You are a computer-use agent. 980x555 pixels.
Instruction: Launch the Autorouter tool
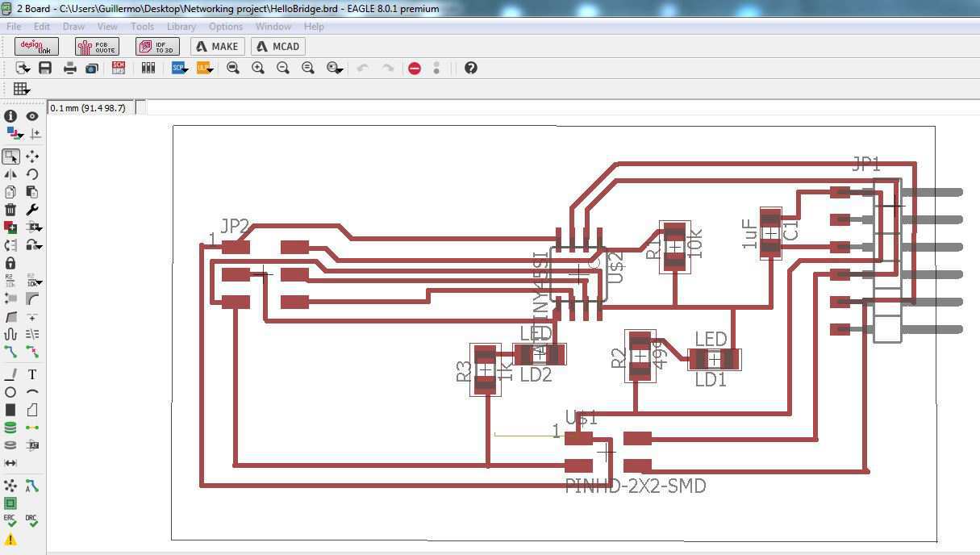click(32, 486)
